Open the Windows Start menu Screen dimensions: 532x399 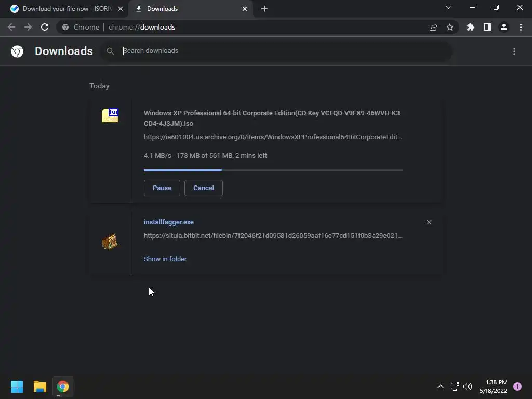(x=17, y=387)
